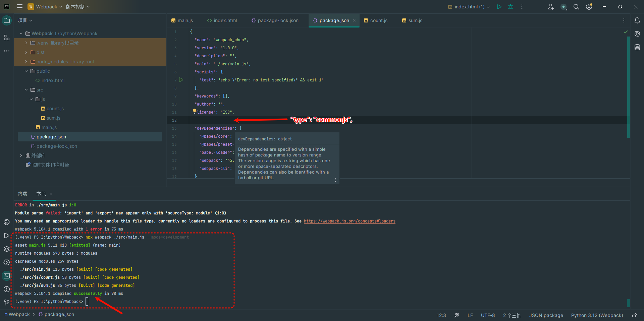Open the Terminal tool window icon

tap(7, 276)
